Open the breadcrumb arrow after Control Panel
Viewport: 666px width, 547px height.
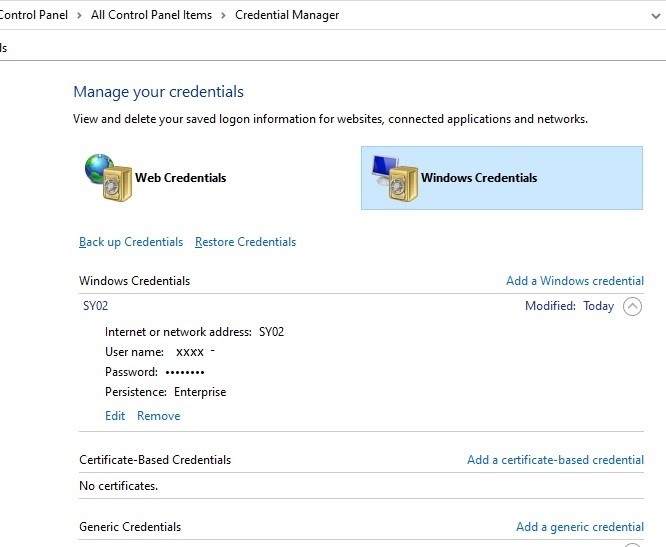click(78, 15)
